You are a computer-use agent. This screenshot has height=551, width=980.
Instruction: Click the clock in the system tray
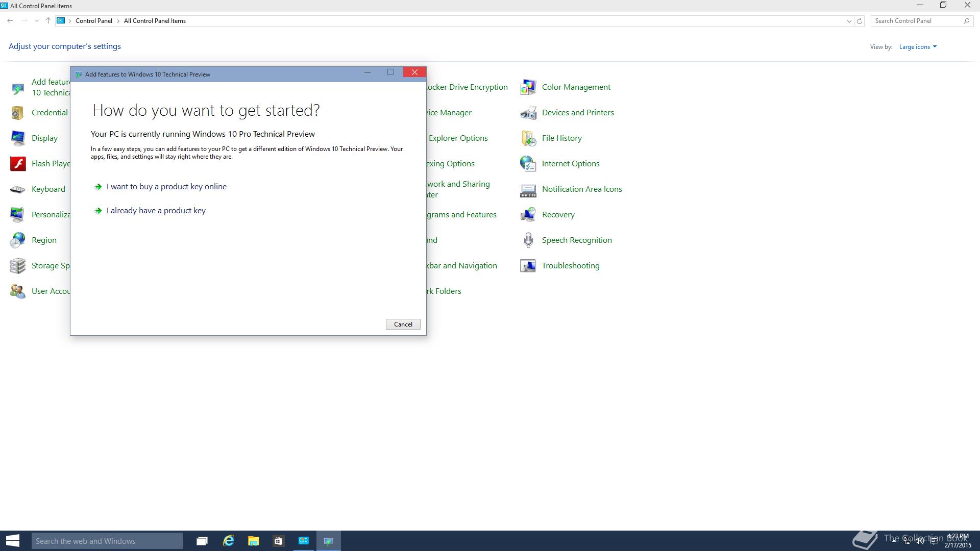coord(958,541)
